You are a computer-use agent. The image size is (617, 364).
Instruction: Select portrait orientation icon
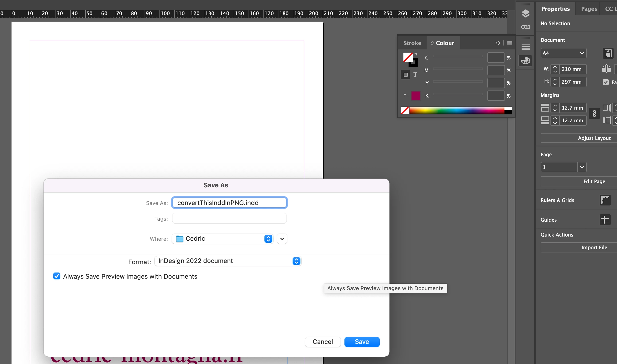608,53
